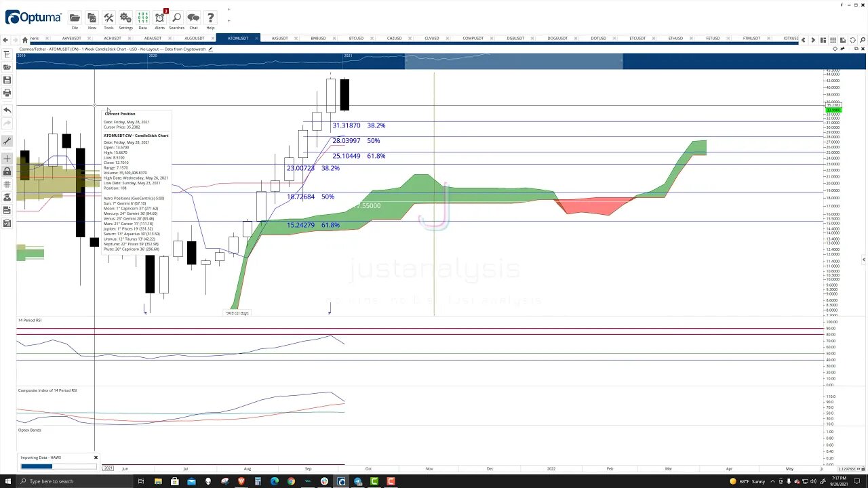Click the 25.10449 61.8% Fibonacci label

359,156
